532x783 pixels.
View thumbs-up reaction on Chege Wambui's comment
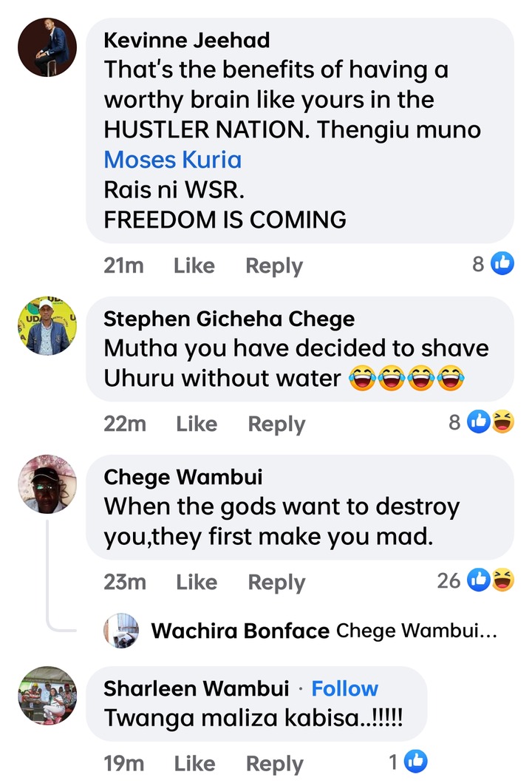479,580
